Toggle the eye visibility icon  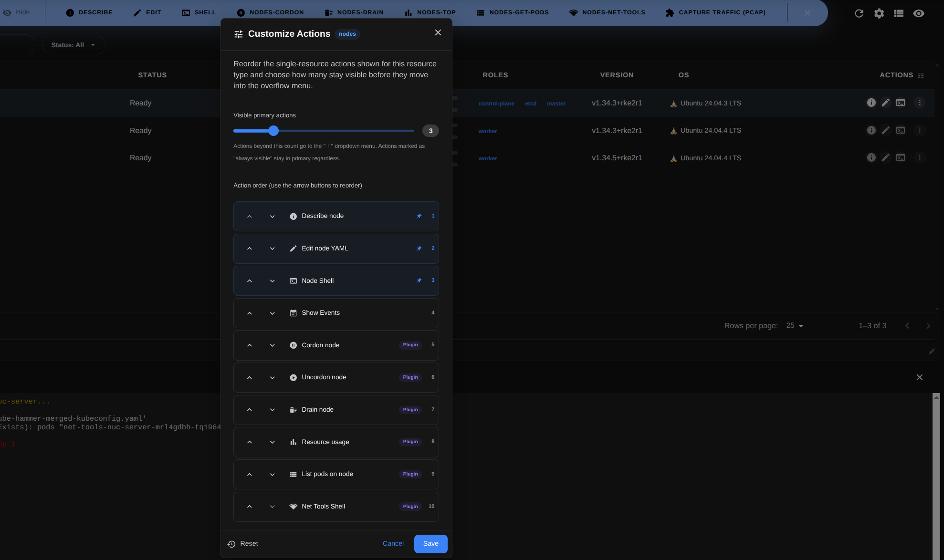tap(919, 13)
